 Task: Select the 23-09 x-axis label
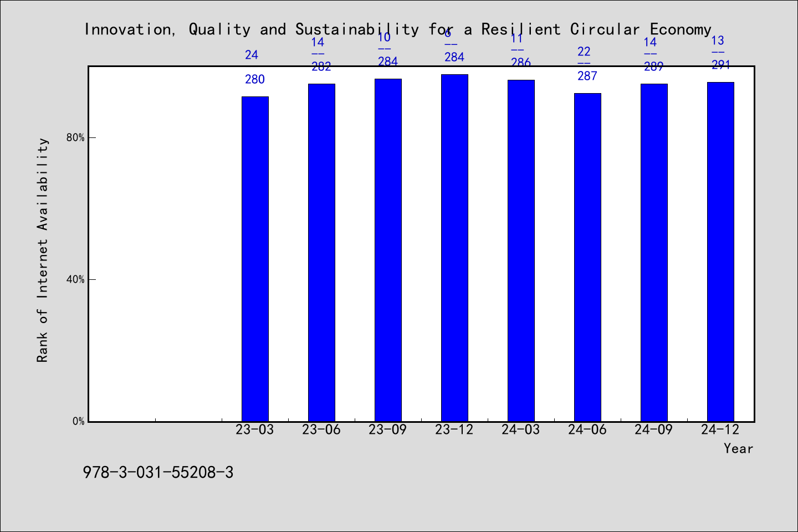[x=388, y=429]
